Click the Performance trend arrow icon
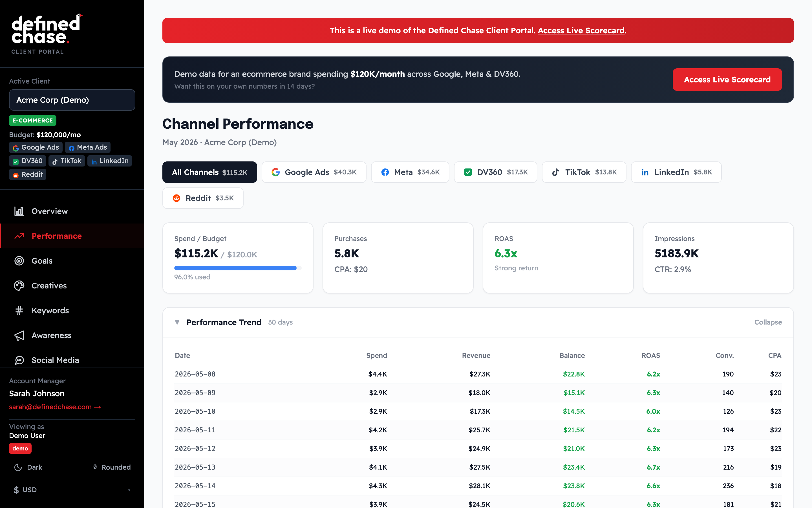The width and height of the screenshot is (812, 508). [19, 236]
